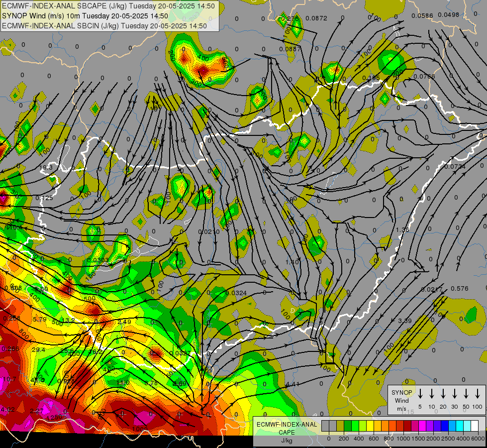Pick the bright green CAPE swatch
Viewport: 487px width, 448px height.
[x=355, y=426]
